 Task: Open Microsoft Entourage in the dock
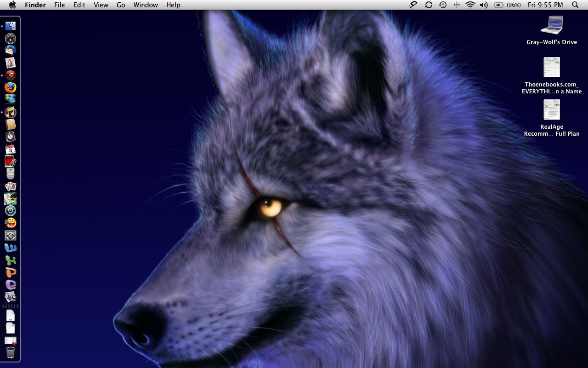pos(11,285)
